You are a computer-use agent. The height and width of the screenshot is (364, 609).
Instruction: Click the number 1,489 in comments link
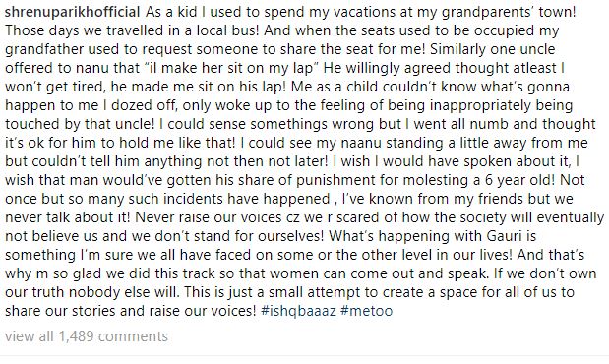[76, 336]
